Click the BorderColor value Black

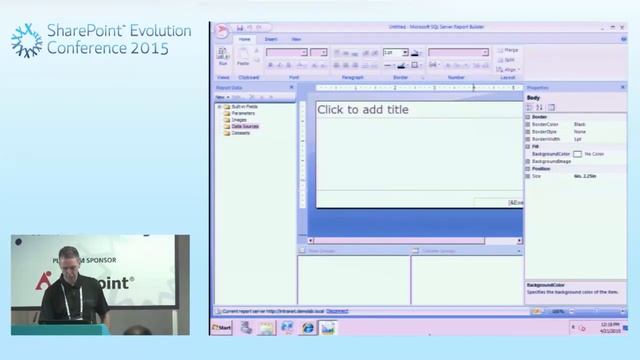click(579, 124)
